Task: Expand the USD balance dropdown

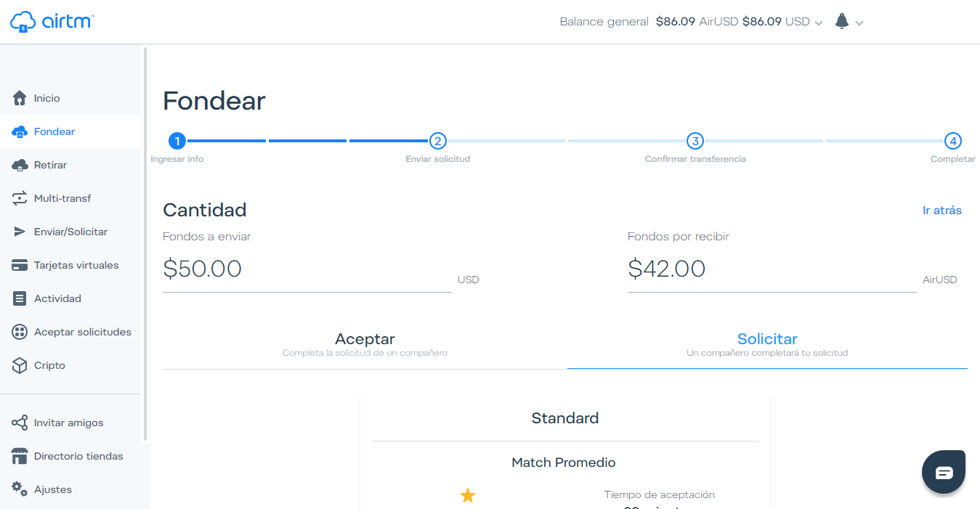Action: [x=819, y=23]
